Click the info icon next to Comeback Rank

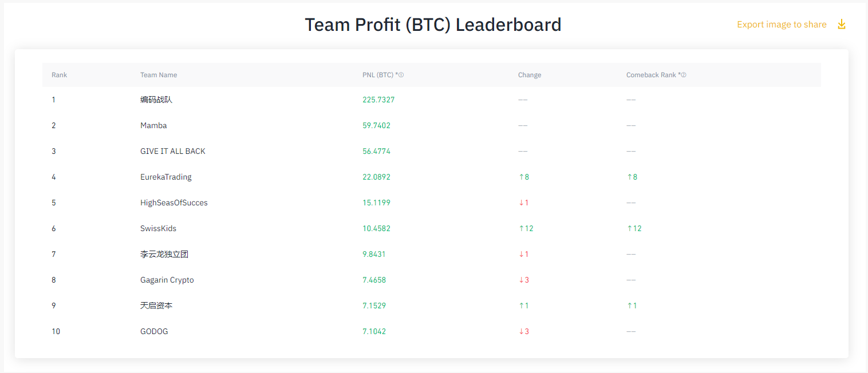(x=684, y=74)
